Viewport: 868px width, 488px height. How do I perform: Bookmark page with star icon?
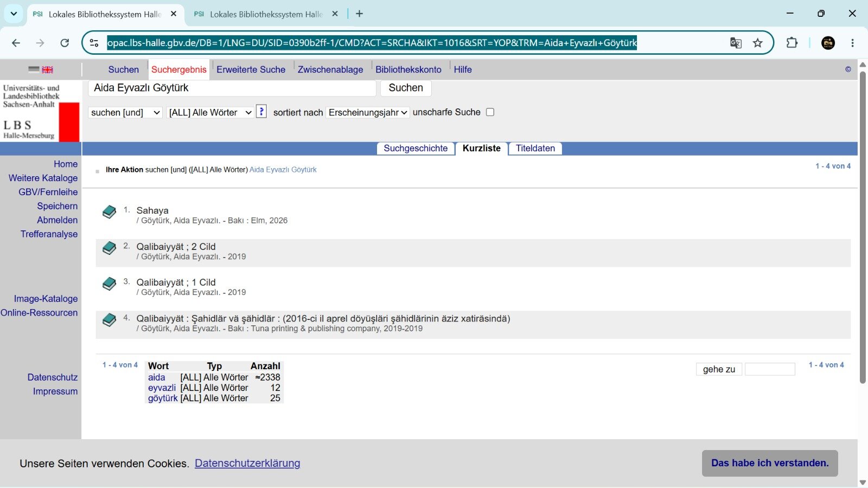pyautogui.click(x=757, y=43)
